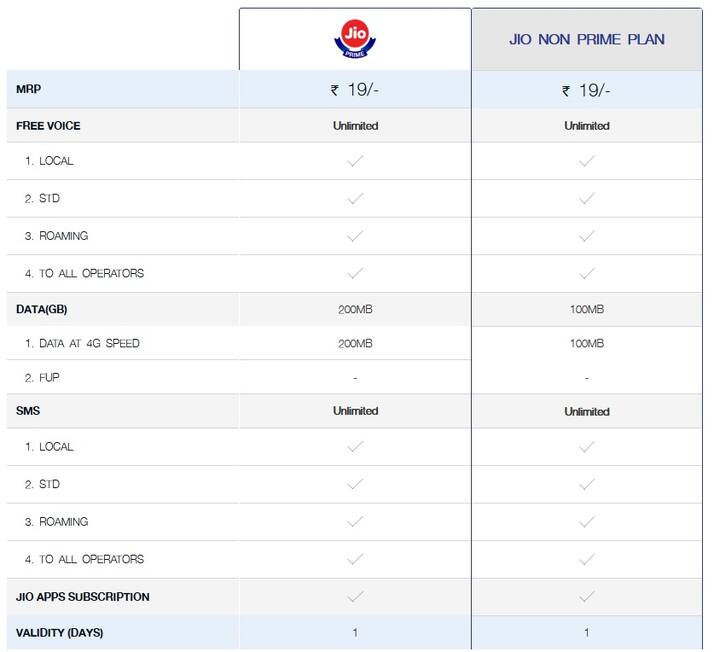
Task: Click '1. DATA AT 4G SPEED' label
Action: click(x=82, y=343)
